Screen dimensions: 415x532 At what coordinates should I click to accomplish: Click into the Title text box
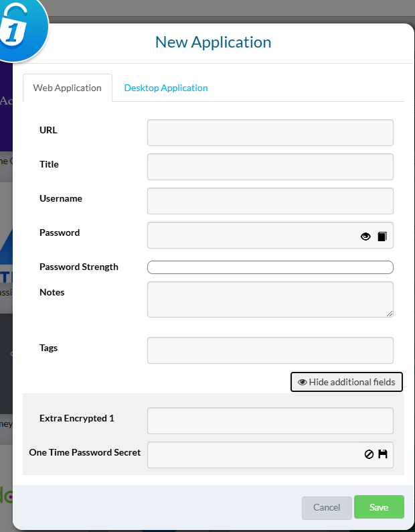tap(270, 167)
